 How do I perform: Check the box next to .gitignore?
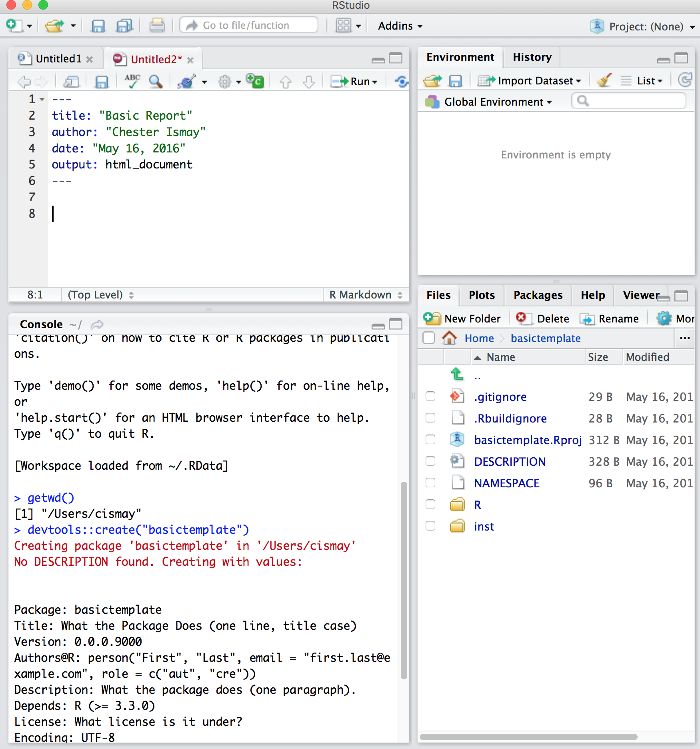[430, 397]
